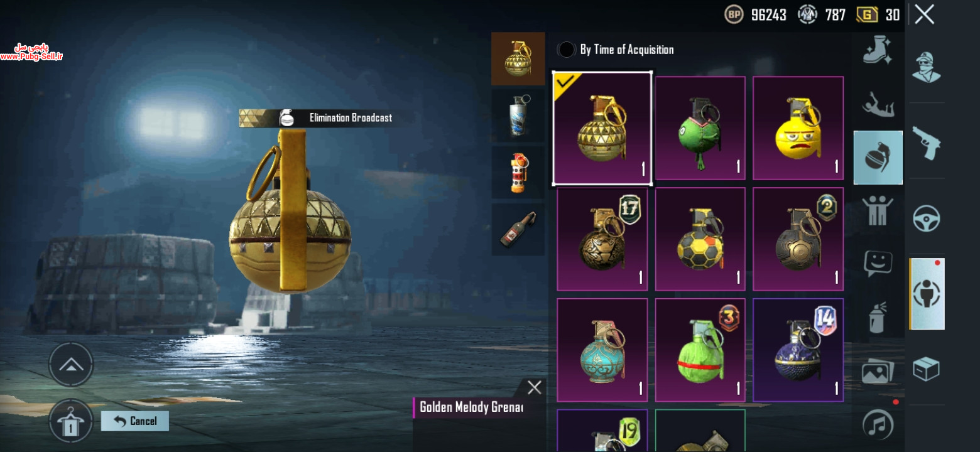The image size is (980, 452).
Task: Close the Golden Melody Grenade info panel
Action: [x=534, y=388]
